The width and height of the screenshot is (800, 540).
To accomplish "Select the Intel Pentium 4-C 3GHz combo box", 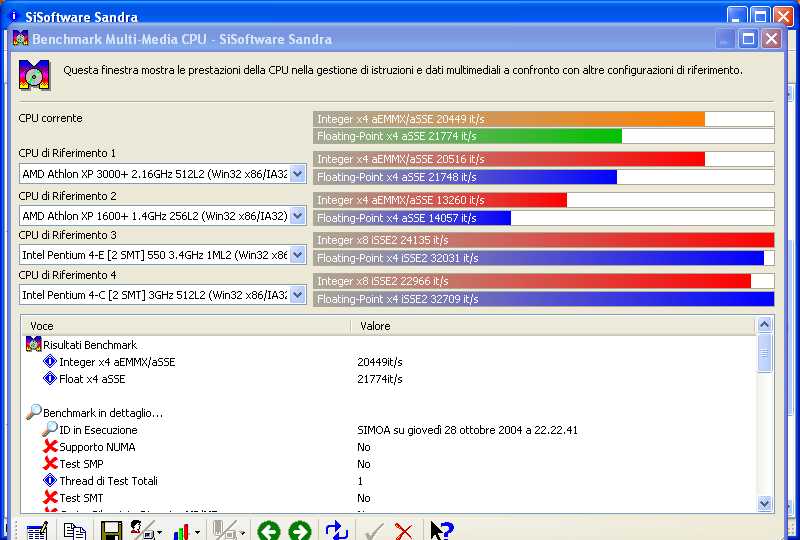I will pyautogui.click(x=163, y=294).
